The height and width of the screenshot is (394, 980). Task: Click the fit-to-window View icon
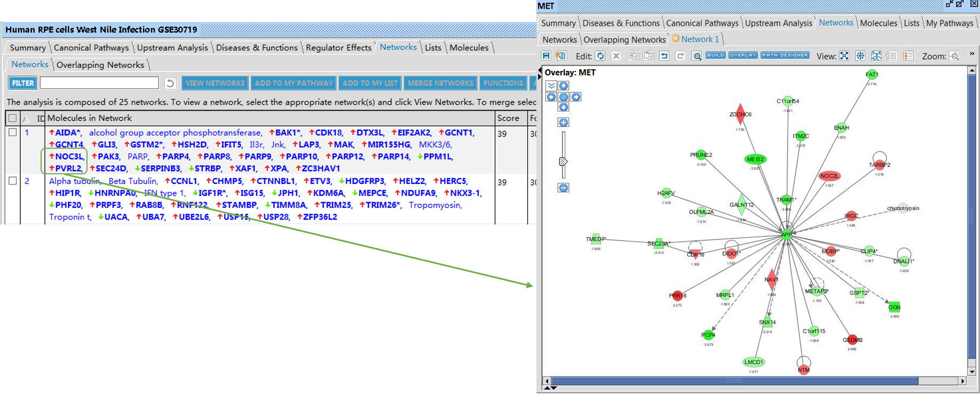(x=844, y=56)
